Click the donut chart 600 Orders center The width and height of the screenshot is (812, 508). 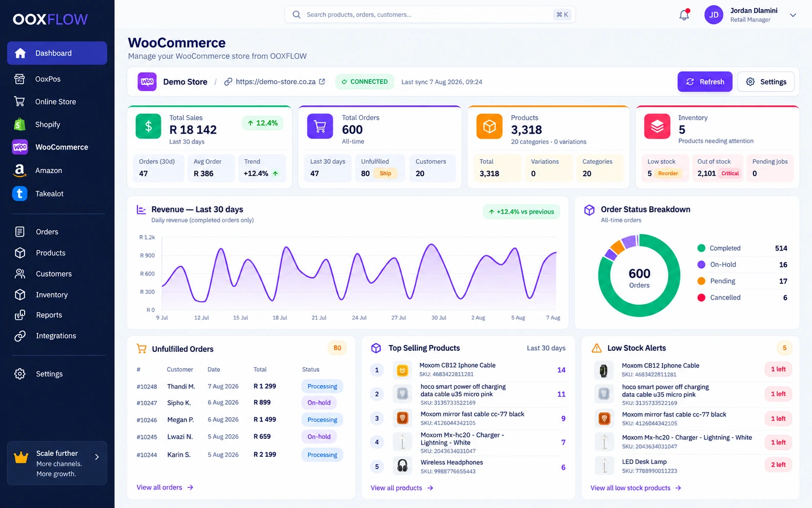(639, 278)
